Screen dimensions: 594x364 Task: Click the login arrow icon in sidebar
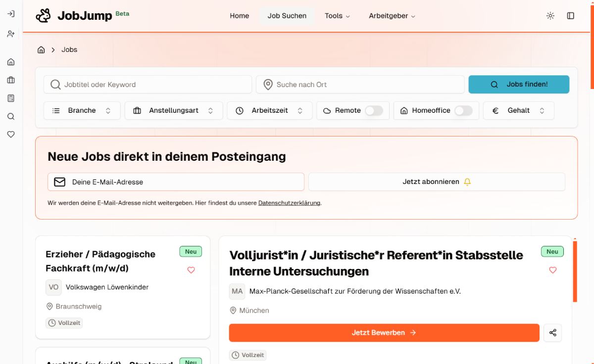(x=11, y=14)
